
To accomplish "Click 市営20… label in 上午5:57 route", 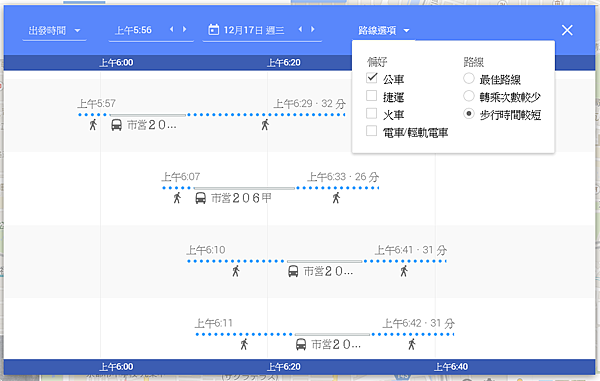I will 152,125.
